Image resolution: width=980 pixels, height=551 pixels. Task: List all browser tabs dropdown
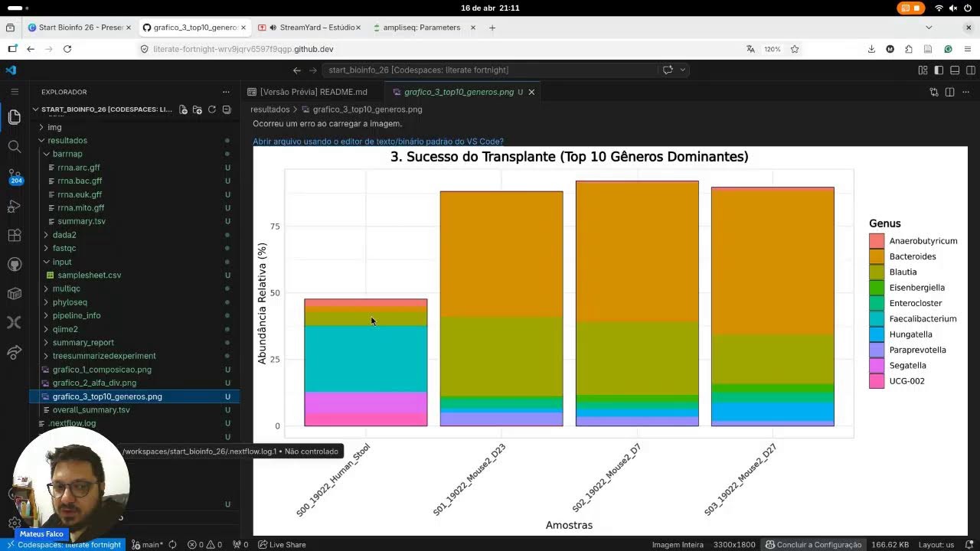929,28
